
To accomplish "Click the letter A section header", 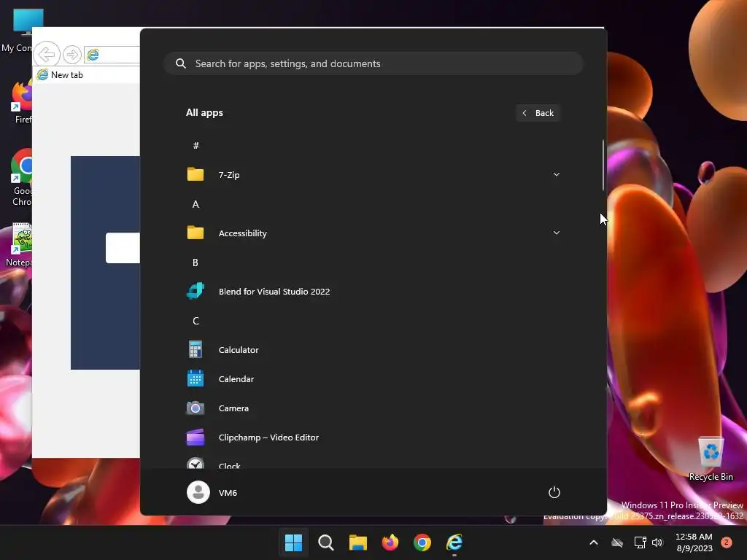I will click(x=196, y=204).
